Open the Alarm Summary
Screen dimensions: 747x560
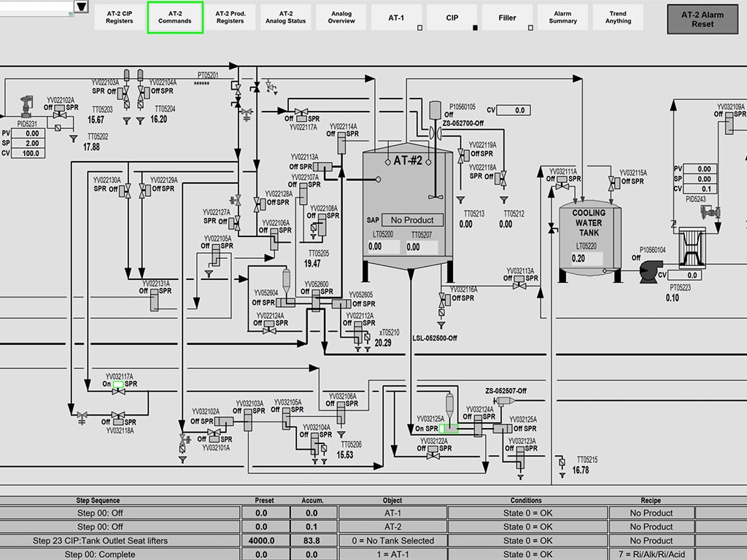coord(562,17)
